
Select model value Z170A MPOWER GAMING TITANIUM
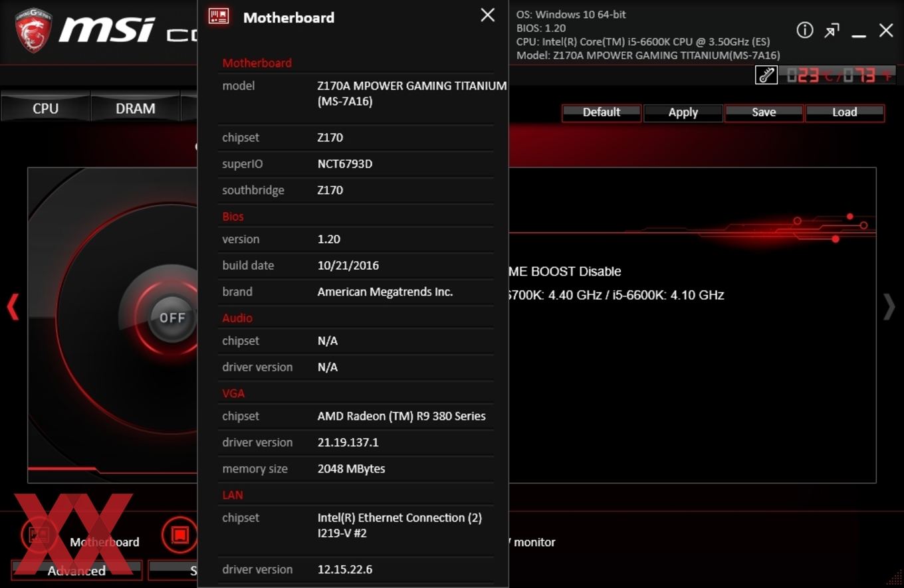tap(412, 94)
